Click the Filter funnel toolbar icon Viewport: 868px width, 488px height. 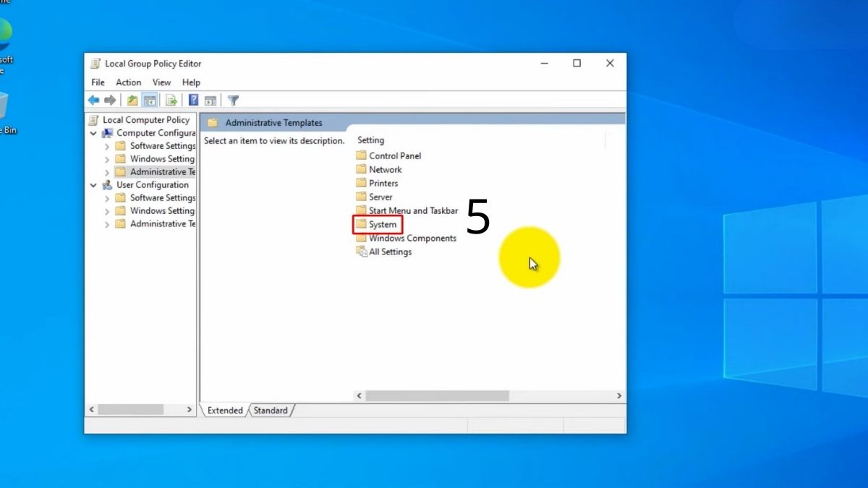tap(233, 100)
